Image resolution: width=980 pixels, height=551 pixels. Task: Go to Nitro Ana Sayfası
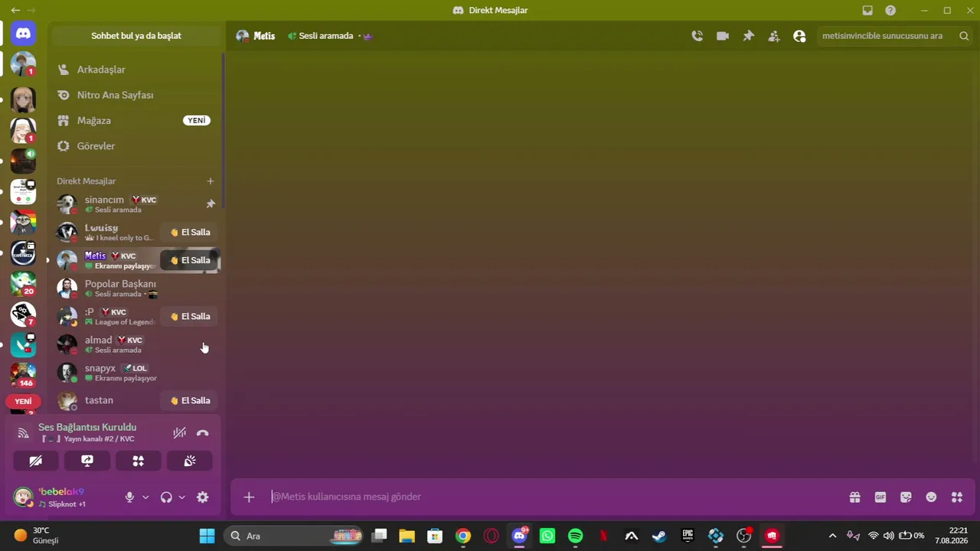136,95
